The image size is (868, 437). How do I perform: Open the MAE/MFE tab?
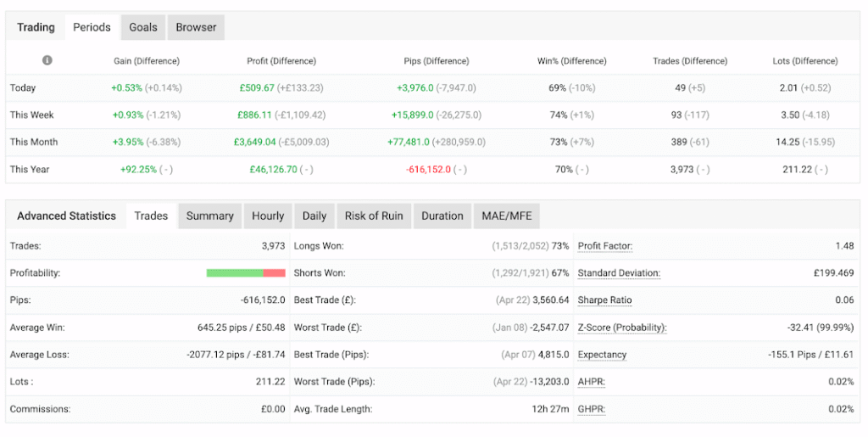[x=506, y=216]
